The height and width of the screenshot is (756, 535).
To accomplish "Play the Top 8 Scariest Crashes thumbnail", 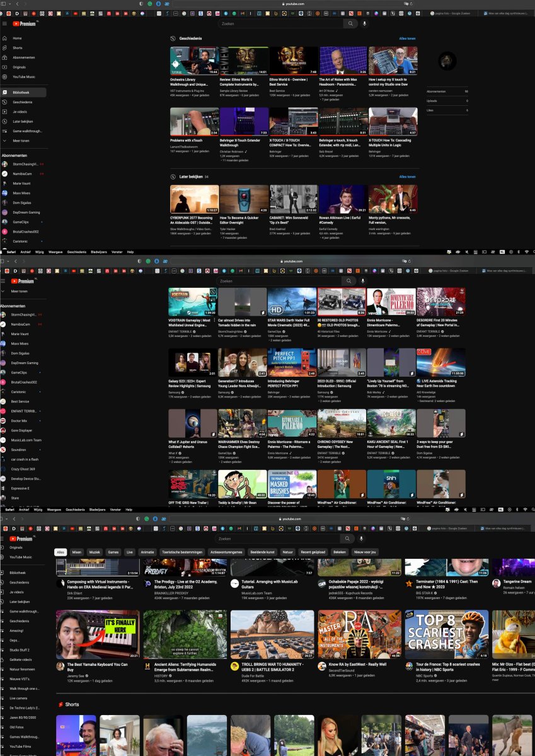I will (447, 634).
